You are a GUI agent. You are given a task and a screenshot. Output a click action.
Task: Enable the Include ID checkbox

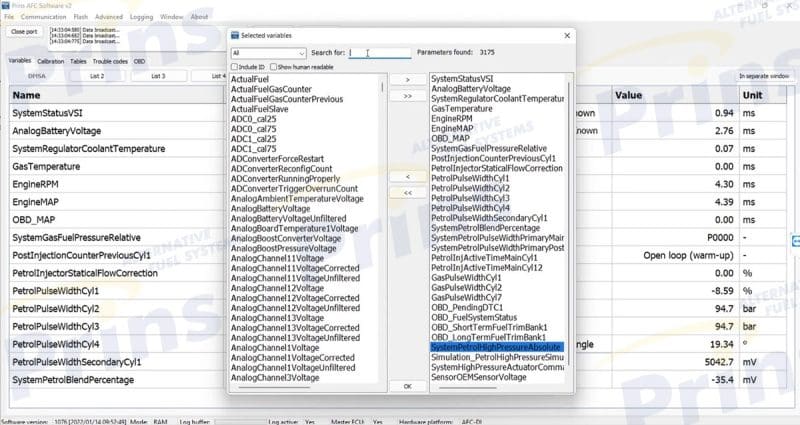pos(234,66)
